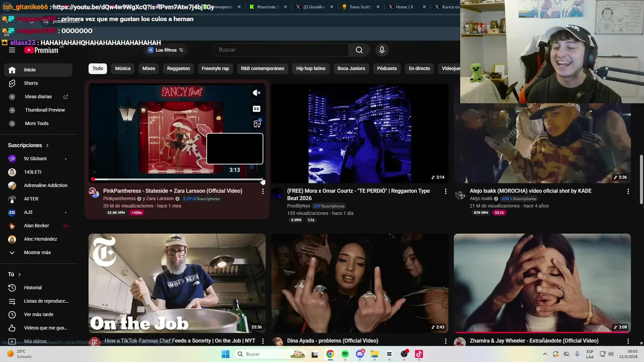This screenshot has height=362, width=644.
Task: Select the R&B contemporáneo chip
Action: 263,68
